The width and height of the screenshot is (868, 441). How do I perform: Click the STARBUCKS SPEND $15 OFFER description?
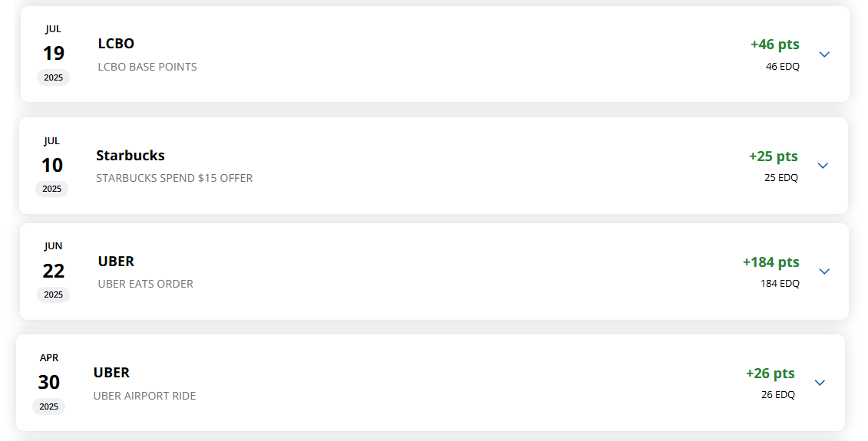(174, 178)
